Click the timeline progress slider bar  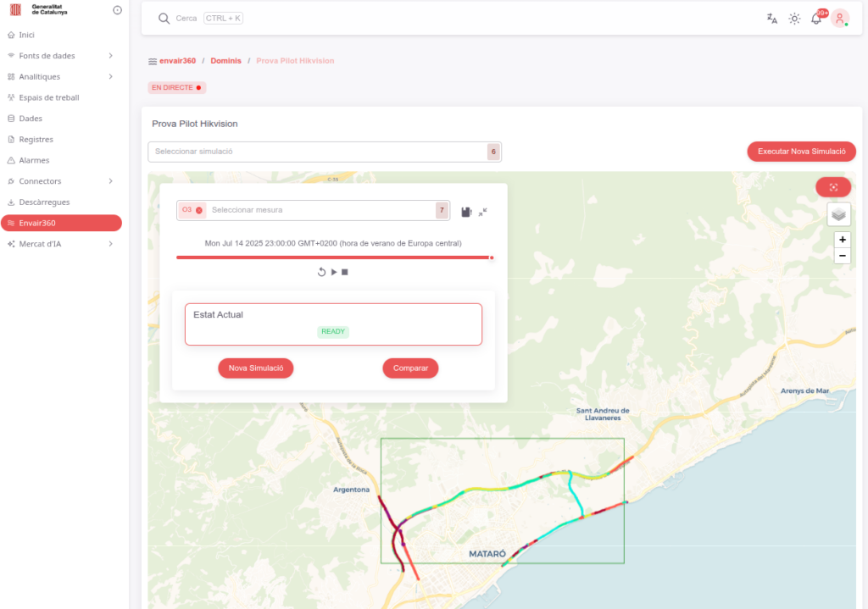click(333, 257)
